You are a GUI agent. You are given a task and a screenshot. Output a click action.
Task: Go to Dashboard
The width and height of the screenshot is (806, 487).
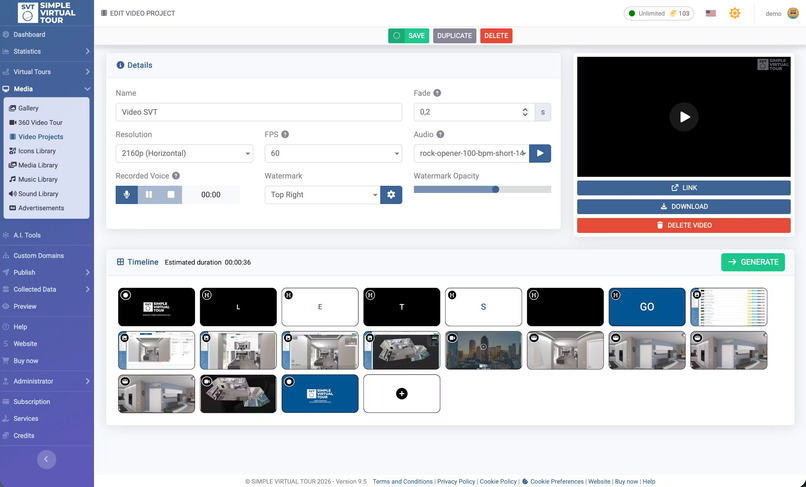29,34
